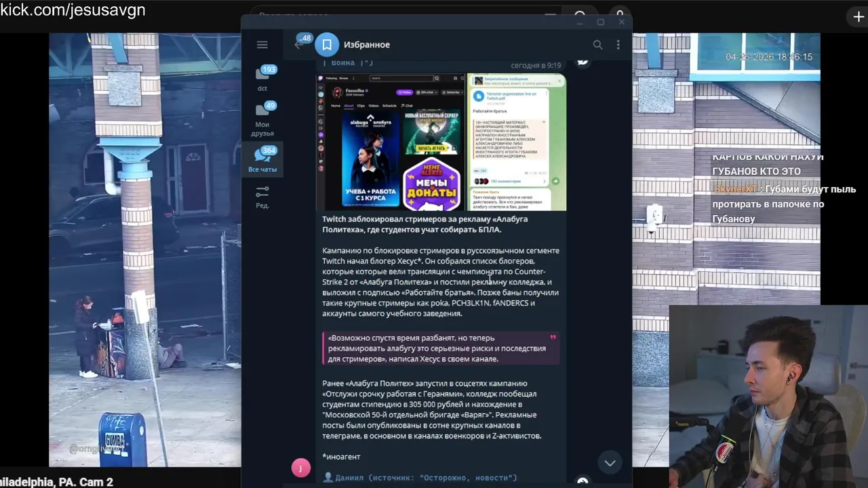Click the word PCH3LK1N in the post
The height and width of the screenshot is (488, 868).
(x=471, y=303)
